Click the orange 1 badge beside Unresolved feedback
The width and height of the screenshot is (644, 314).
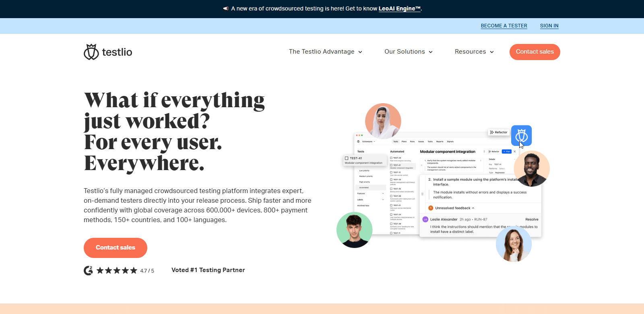pos(431,208)
